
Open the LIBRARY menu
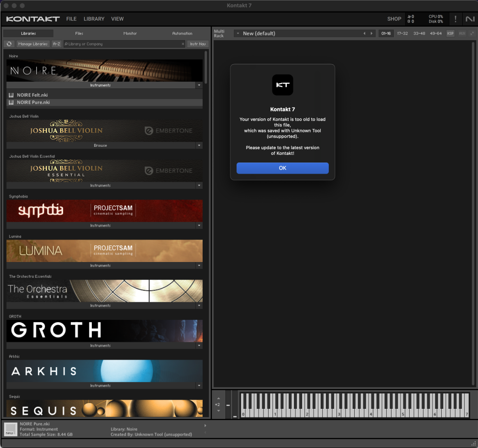point(94,19)
